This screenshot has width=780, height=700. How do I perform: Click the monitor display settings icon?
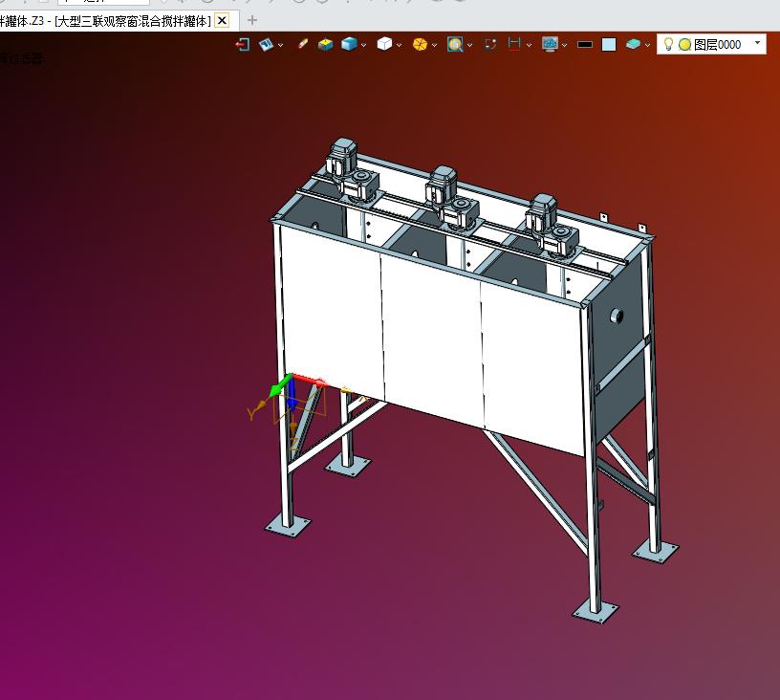coord(550,44)
